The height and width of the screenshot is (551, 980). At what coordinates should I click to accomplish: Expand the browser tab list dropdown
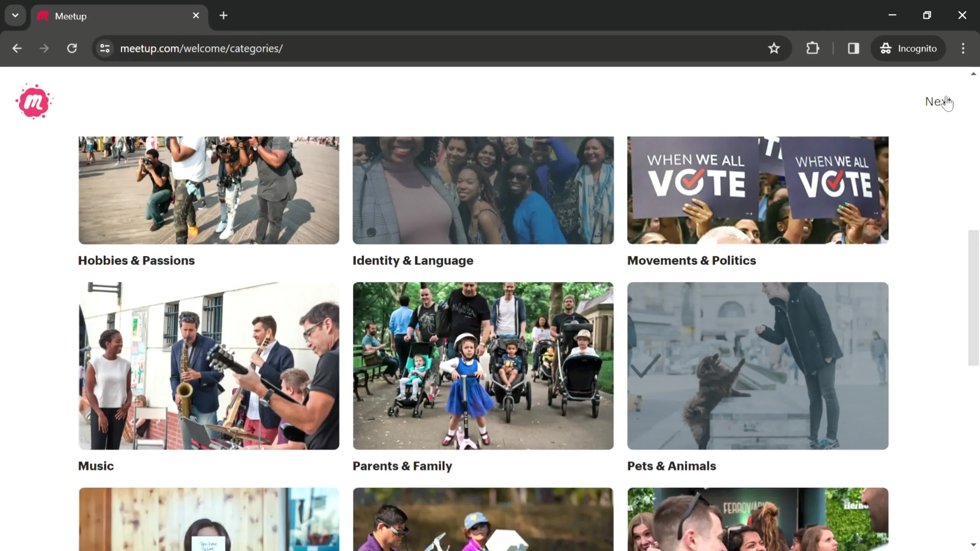point(15,15)
